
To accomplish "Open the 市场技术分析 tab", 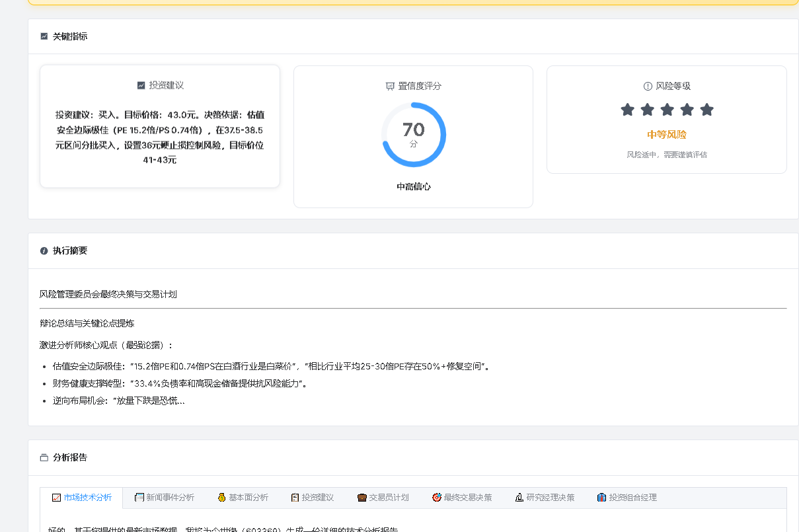I will [x=82, y=498].
